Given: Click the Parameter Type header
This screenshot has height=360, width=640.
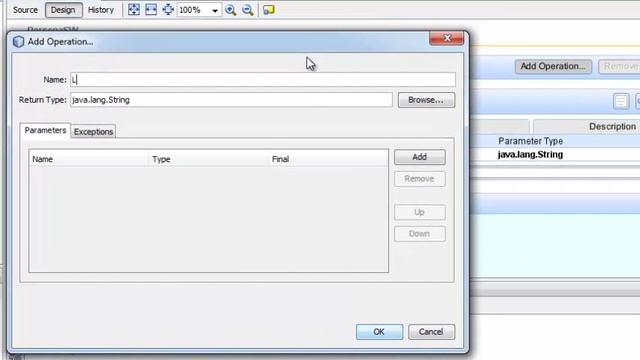Looking at the screenshot, I should [530, 141].
